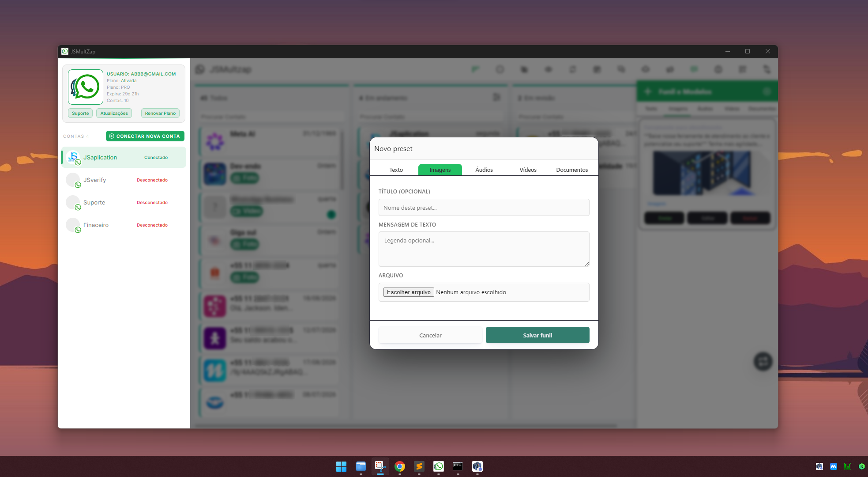Click the WhatsApp logo in the user card
Image resolution: width=868 pixels, height=477 pixels.
[86, 87]
